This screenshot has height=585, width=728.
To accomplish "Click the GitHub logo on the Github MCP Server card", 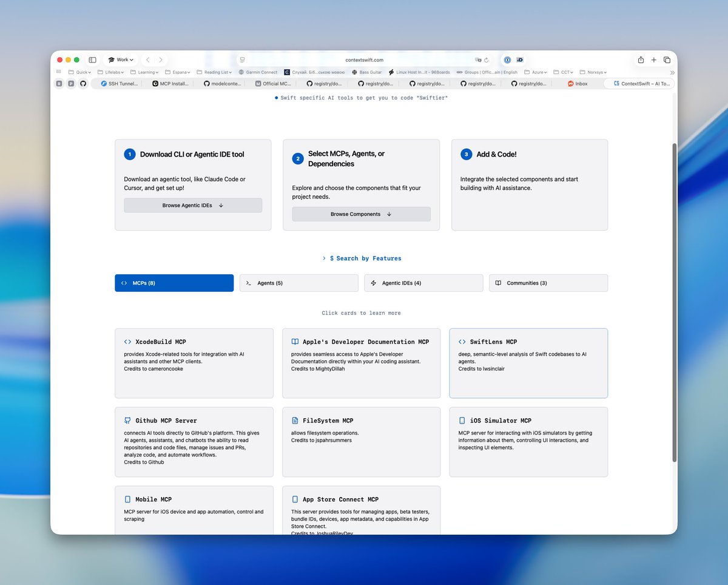I will coord(128,420).
